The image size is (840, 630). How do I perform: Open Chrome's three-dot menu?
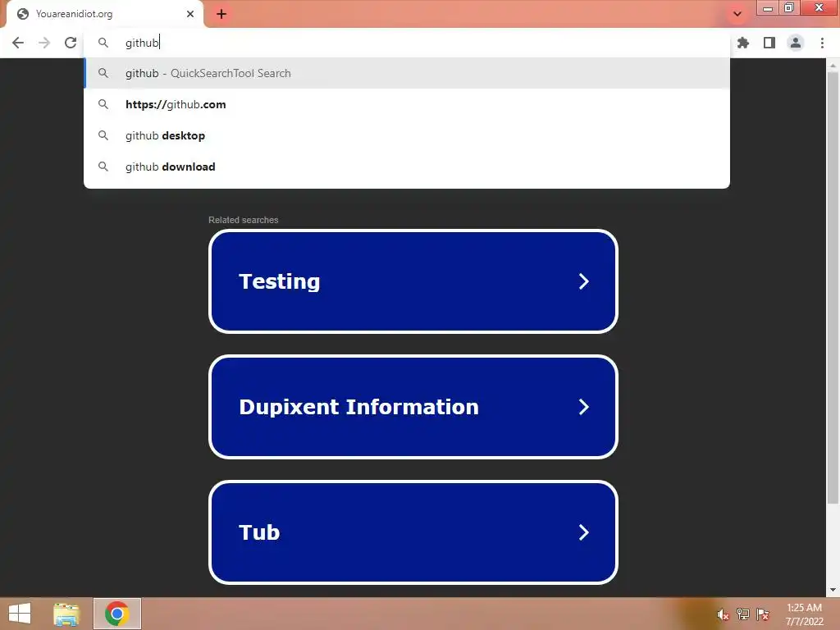822,43
